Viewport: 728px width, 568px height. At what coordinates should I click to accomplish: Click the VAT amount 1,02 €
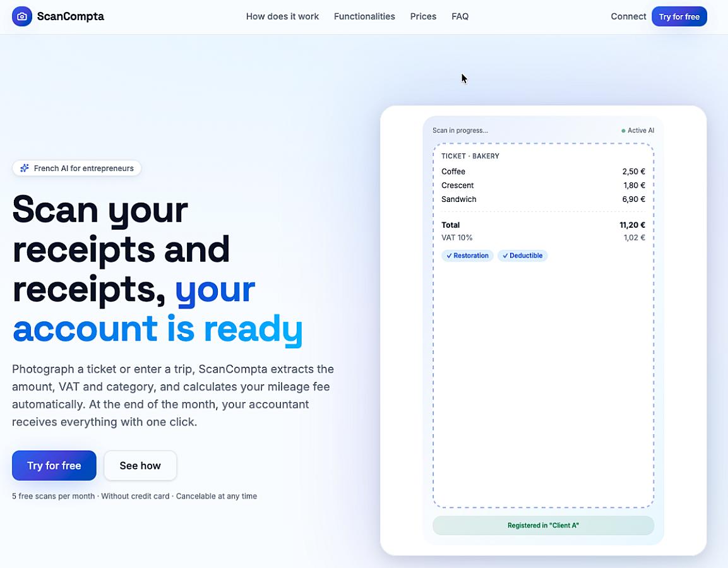click(634, 237)
